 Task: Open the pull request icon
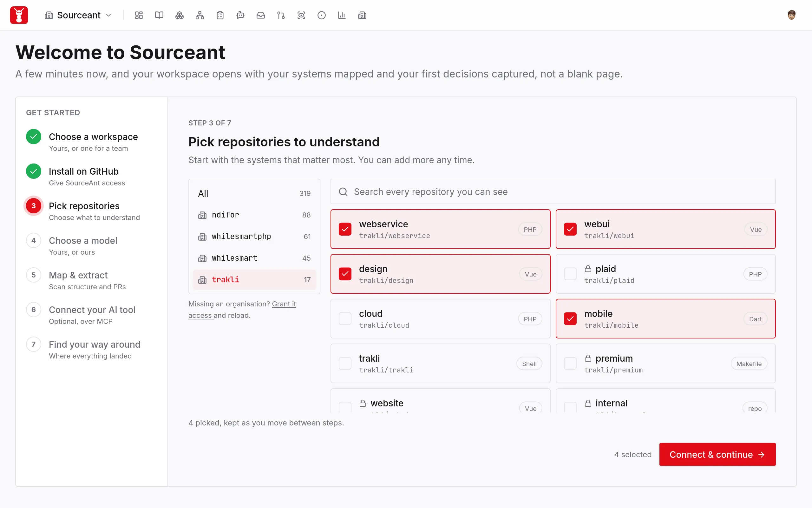pyautogui.click(x=281, y=15)
